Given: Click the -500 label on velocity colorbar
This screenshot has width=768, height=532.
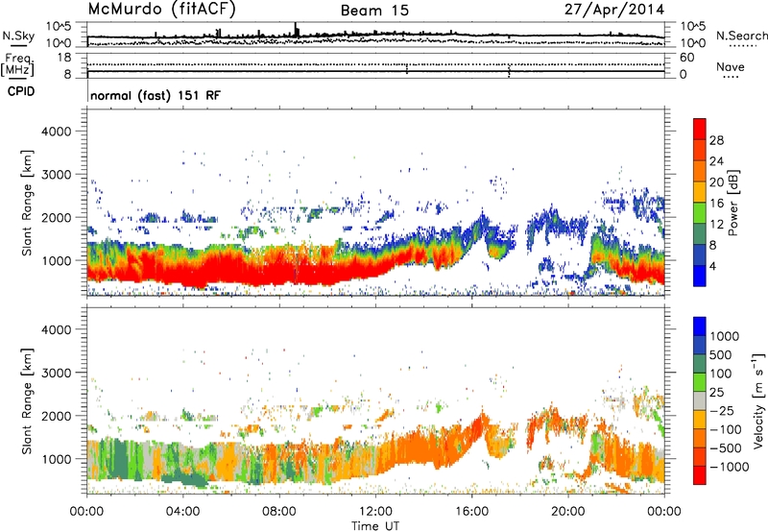Looking at the screenshot, I should [x=726, y=447].
